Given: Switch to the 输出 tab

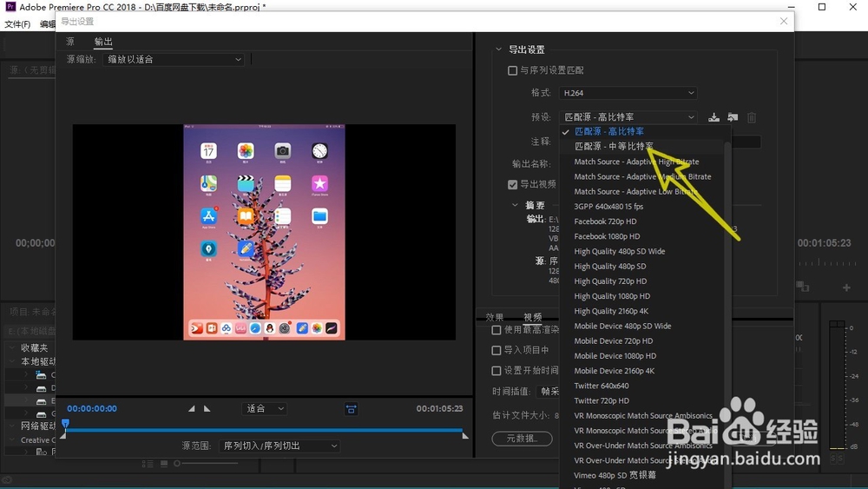Looking at the screenshot, I should click(103, 42).
